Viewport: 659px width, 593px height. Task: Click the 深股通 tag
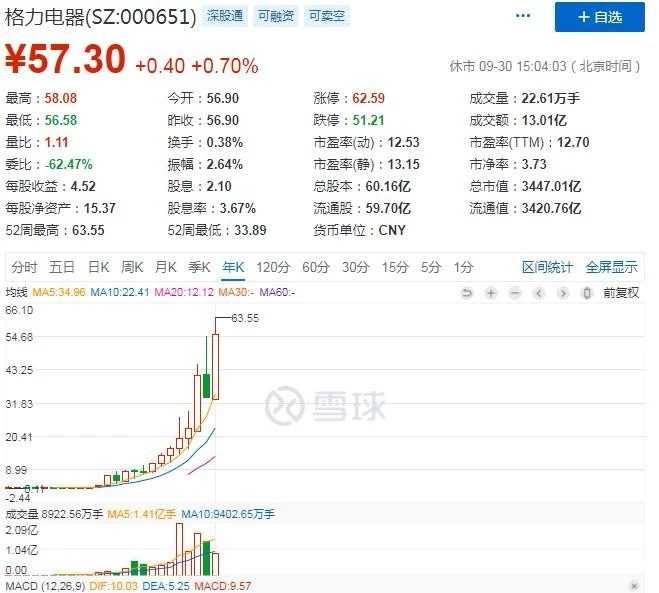point(225,16)
